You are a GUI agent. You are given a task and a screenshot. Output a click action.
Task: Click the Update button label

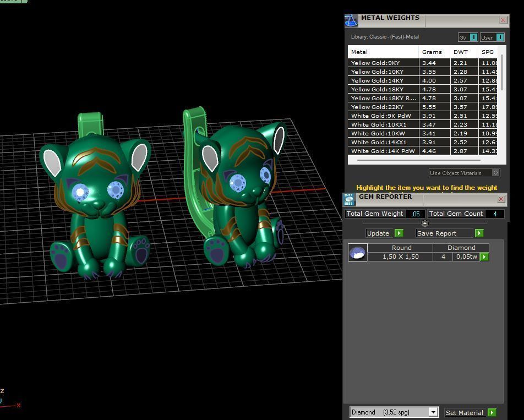[x=378, y=233]
